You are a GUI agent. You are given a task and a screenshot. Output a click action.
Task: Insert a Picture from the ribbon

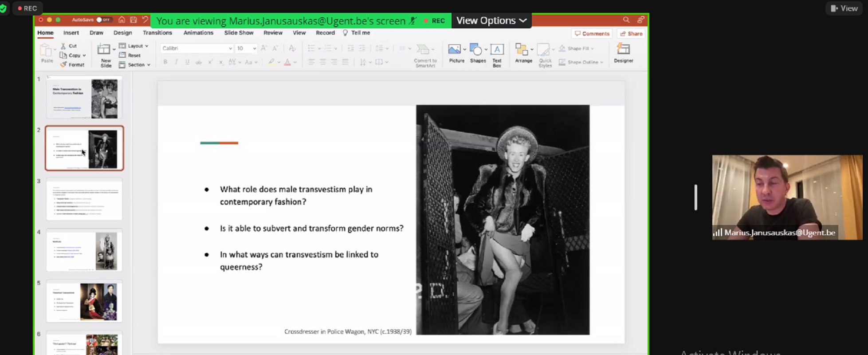pyautogui.click(x=455, y=50)
